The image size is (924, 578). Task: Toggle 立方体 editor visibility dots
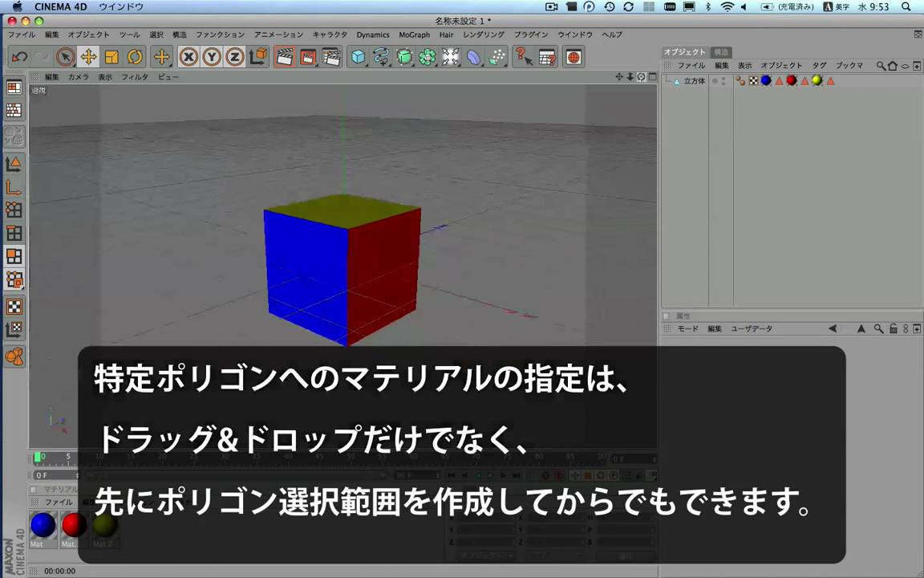click(723, 81)
